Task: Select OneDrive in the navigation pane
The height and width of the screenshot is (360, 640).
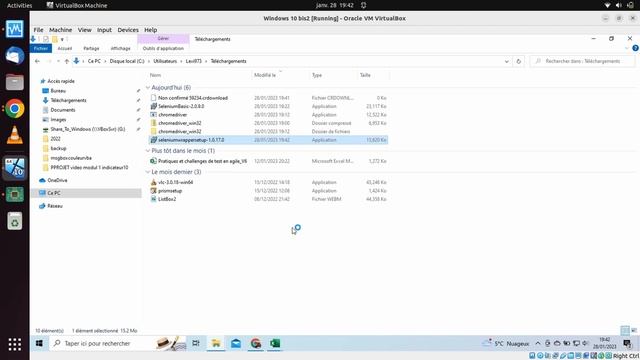Action: coord(57,180)
